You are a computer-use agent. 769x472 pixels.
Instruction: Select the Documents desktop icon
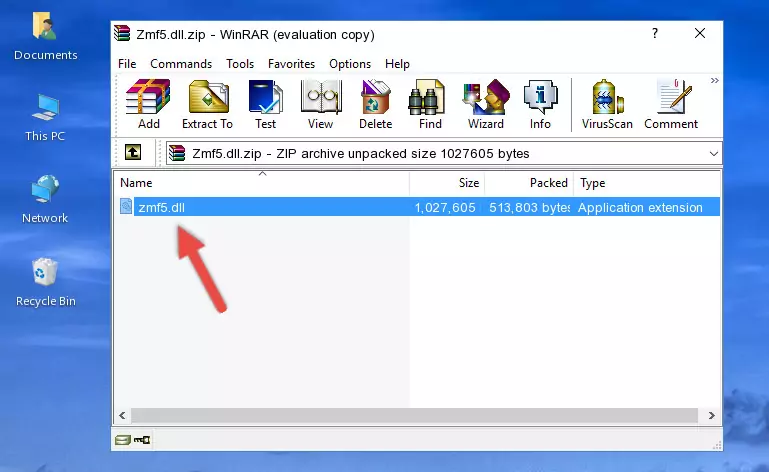click(46, 36)
